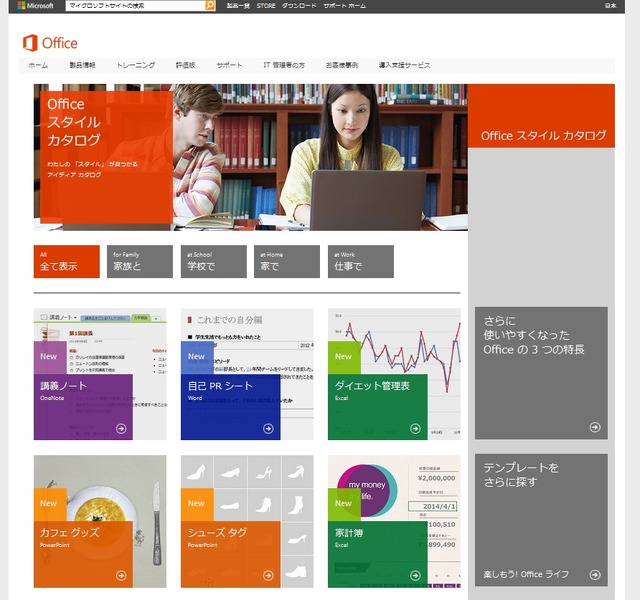Open the 家計簿 Excel template thumbnail
The height and width of the screenshot is (600, 640).
(394, 521)
